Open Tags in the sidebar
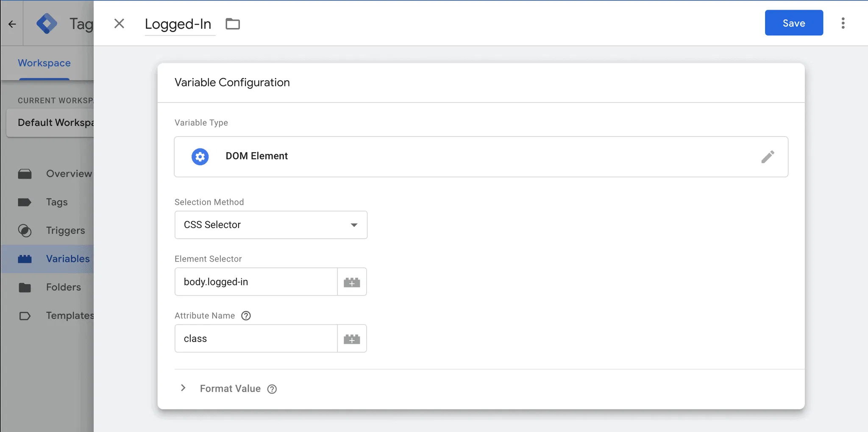868x432 pixels. (x=57, y=202)
